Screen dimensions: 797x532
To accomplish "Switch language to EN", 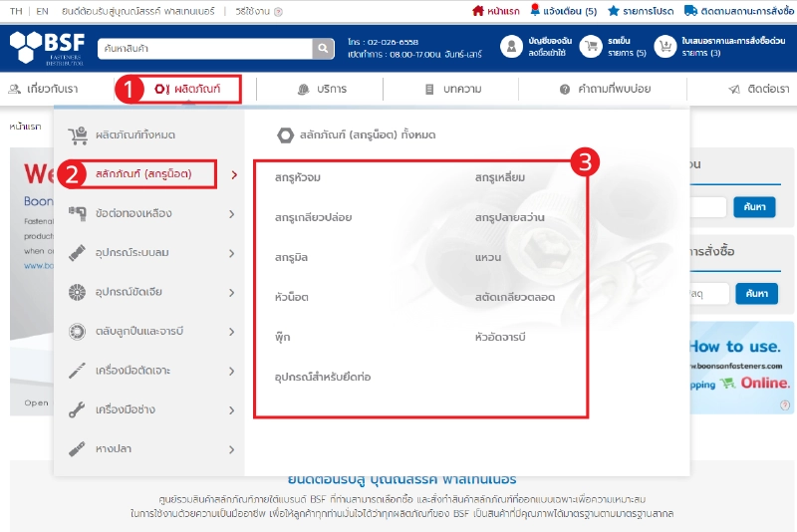I will (41, 11).
